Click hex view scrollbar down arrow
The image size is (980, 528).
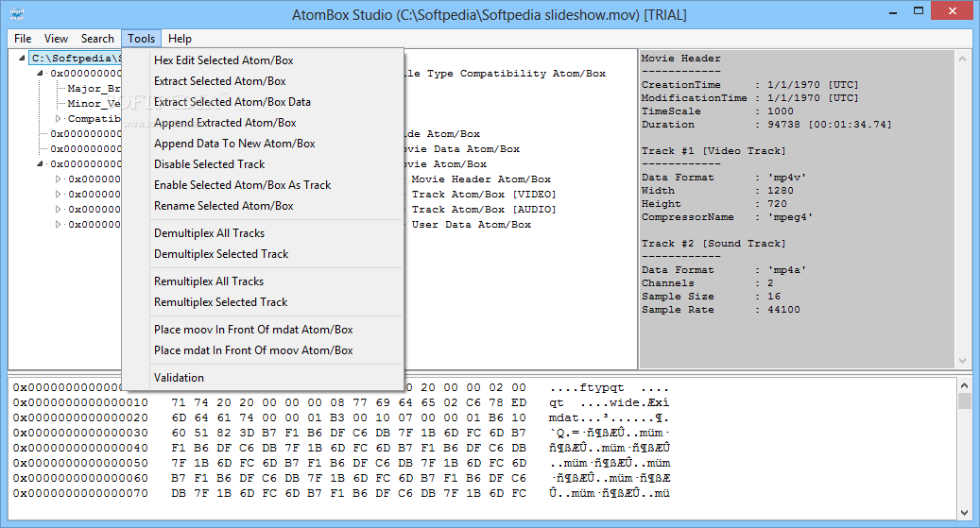(964, 512)
